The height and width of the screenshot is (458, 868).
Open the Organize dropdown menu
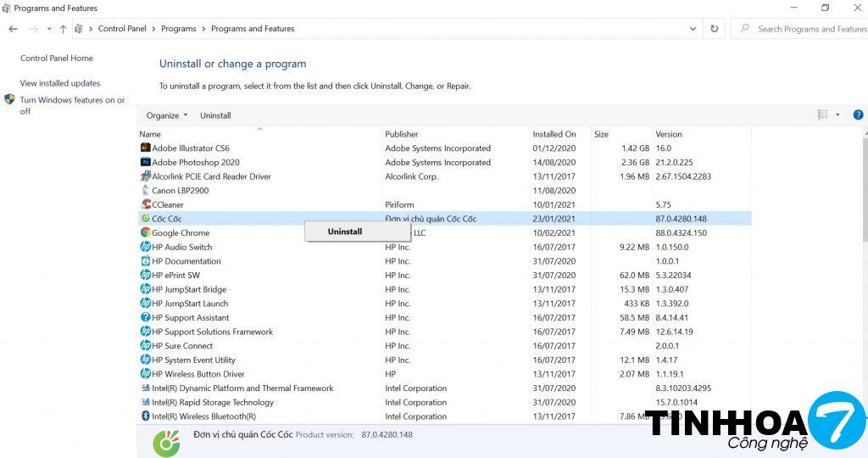click(165, 115)
